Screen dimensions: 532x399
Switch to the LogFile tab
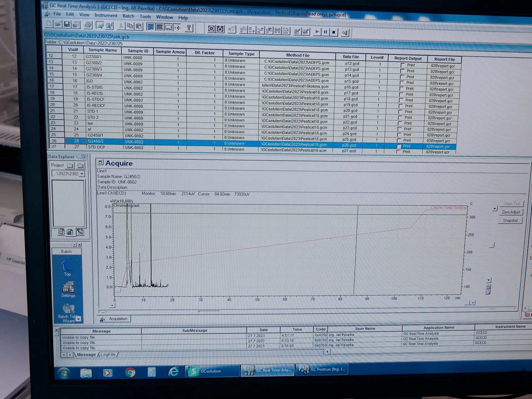pyautogui.click(x=108, y=355)
